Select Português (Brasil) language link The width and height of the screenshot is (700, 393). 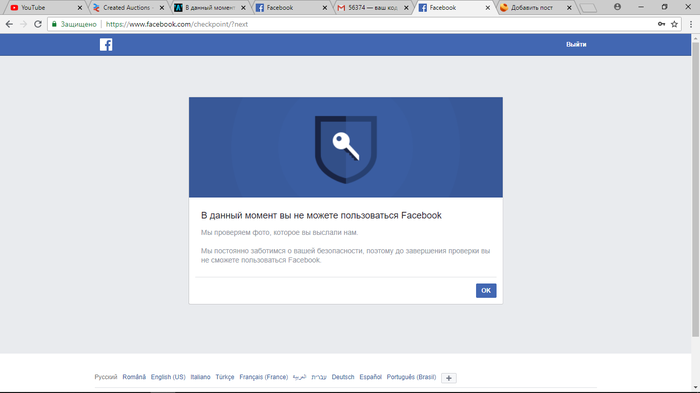tap(411, 377)
